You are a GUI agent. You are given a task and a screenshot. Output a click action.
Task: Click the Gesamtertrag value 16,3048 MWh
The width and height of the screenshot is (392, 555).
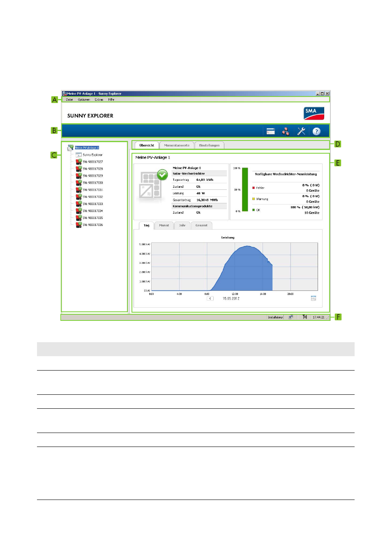coord(207,200)
